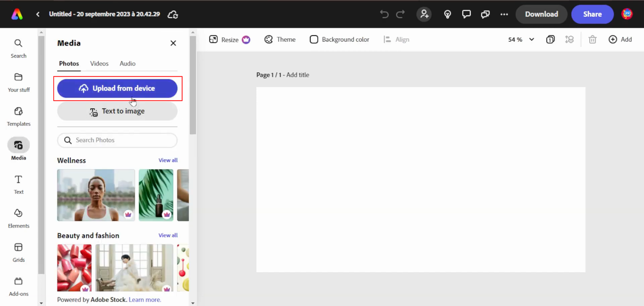Open the Theme options
This screenshot has width=644, height=306.
(x=280, y=39)
